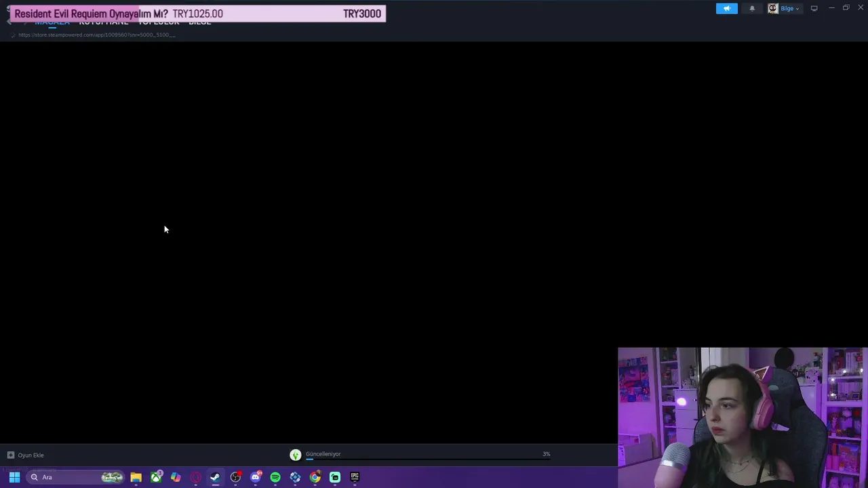Enter Steam Big Picture mode

(814, 8)
